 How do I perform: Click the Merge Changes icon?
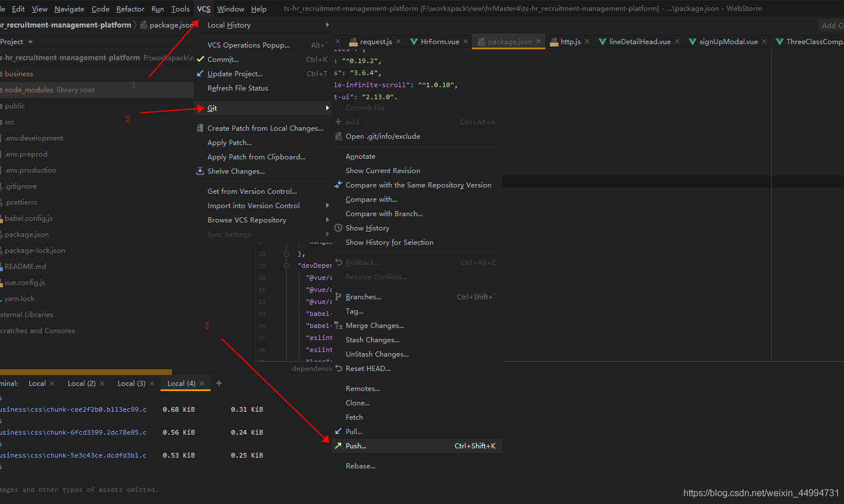click(x=338, y=325)
